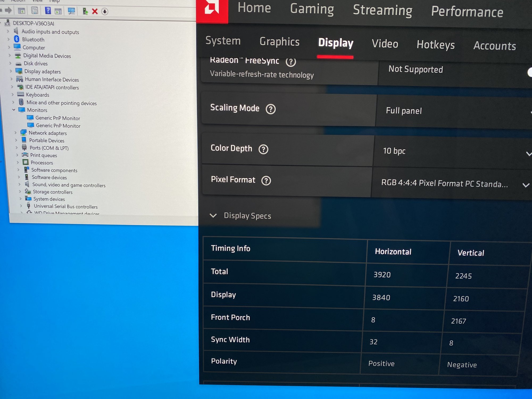The width and height of the screenshot is (532, 399).
Task: Click the Forward arrow toolbar icon
Action: pyautogui.click(x=8, y=10)
